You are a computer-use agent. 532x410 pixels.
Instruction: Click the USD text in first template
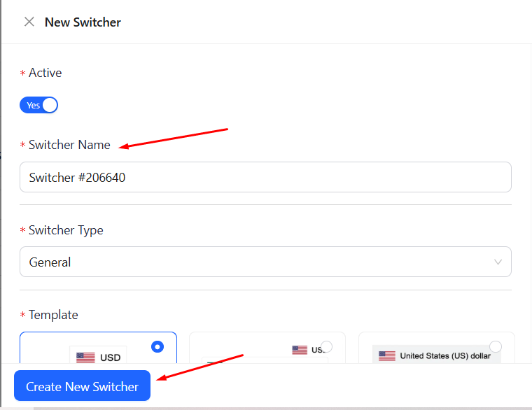pyautogui.click(x=111, y=358)
